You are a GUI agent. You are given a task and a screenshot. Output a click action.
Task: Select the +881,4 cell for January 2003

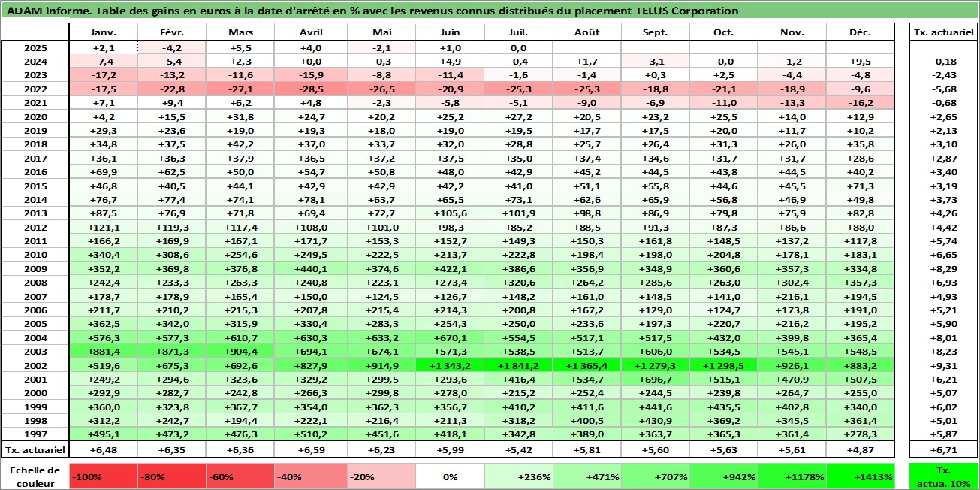[x=104, y=352]
